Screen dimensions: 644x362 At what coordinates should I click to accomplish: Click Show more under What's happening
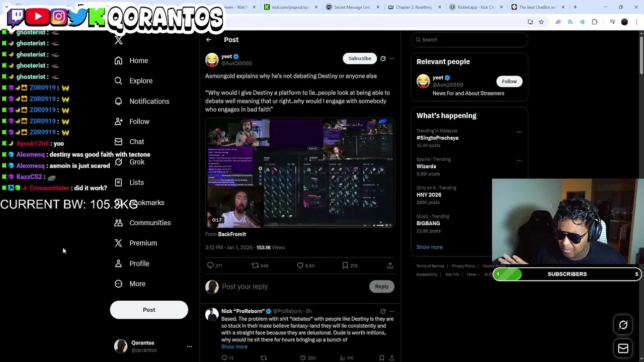coord(429,247)
